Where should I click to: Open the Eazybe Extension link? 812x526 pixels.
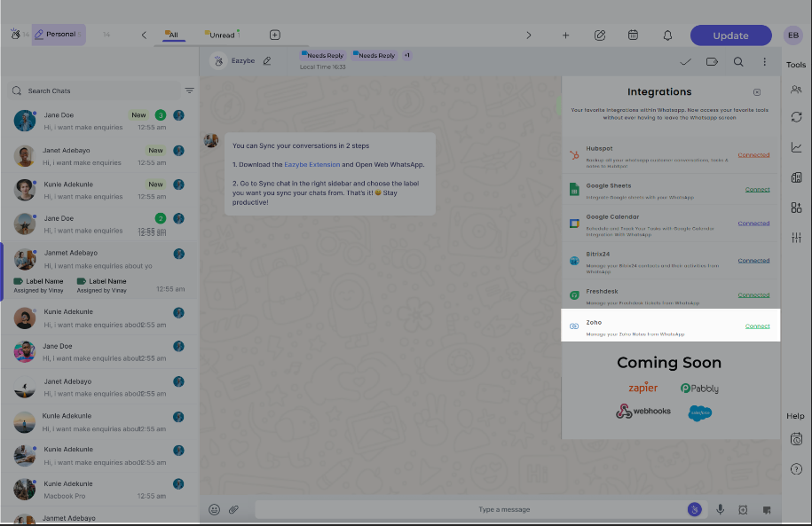coord(311,165)
